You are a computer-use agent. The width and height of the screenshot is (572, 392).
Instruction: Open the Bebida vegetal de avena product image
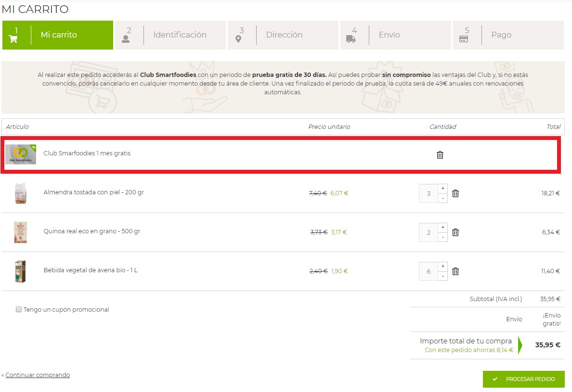(21, 271)
